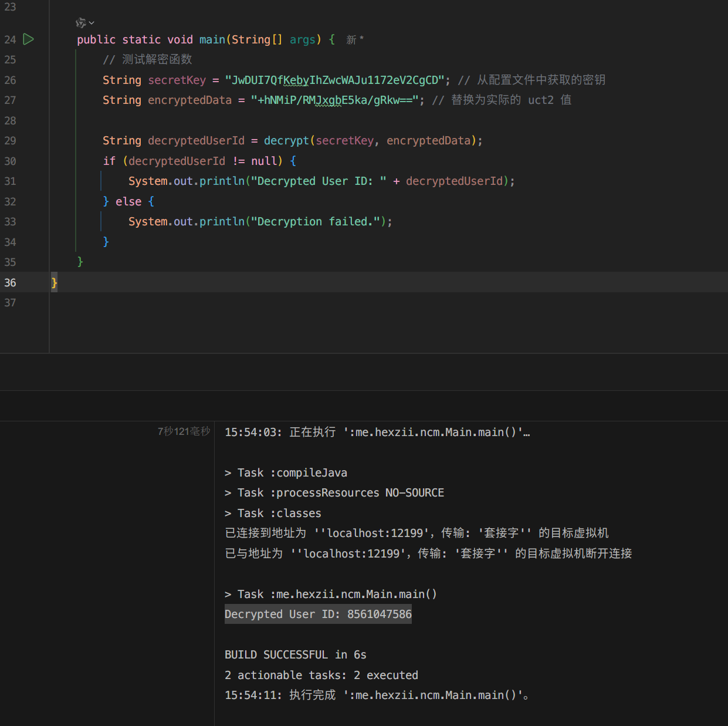Image resolution: width=728 pixels, height=726 pixels.
Task: Click the "null" keyword on line 30
Action: point(264,161)
